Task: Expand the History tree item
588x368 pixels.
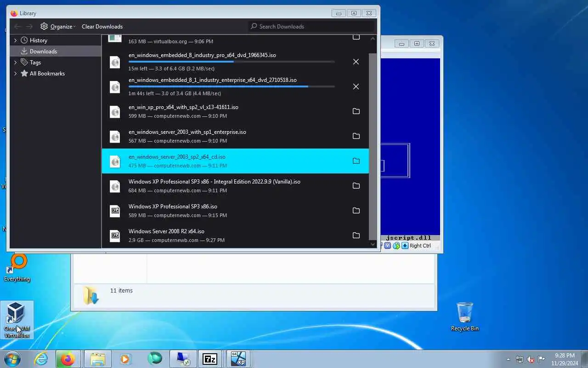Action: pyautogui.click(x=16, y=40)
